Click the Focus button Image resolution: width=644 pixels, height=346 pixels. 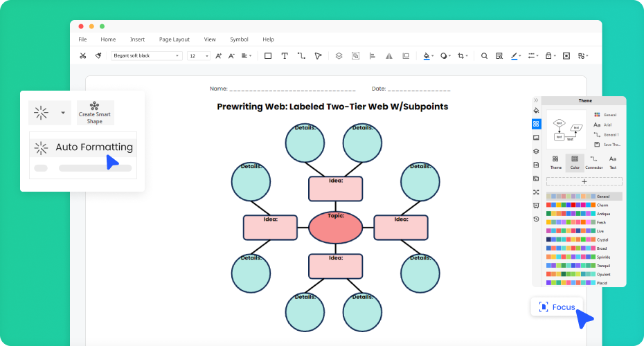tap(557, 307)
